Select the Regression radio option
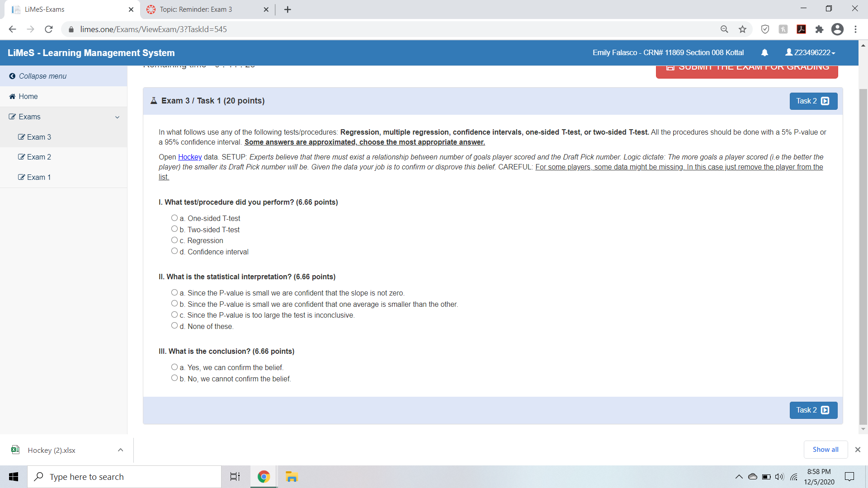 click(174, 240)
